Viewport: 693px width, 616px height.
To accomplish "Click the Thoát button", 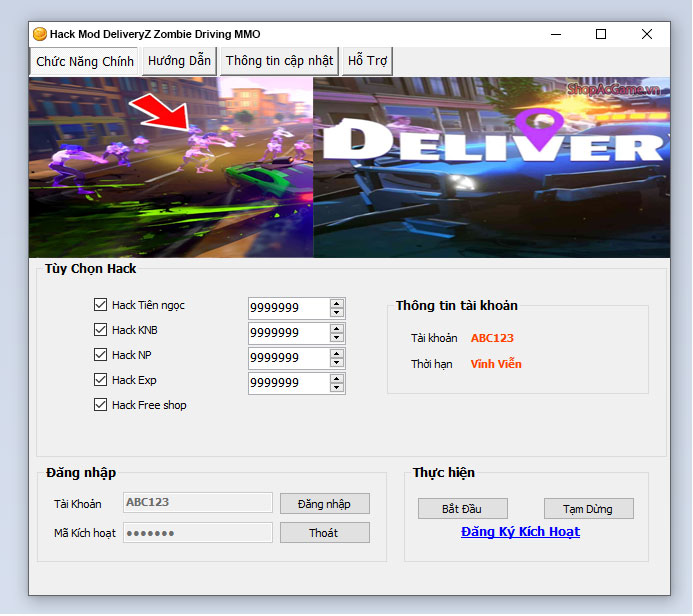I will 325,533.
